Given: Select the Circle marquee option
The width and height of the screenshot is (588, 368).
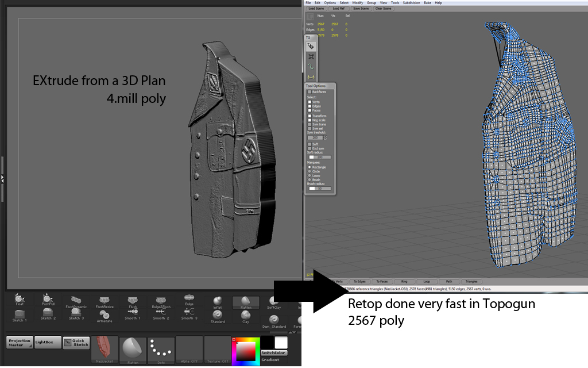Looking at the screenshot, I should (310, 171).
